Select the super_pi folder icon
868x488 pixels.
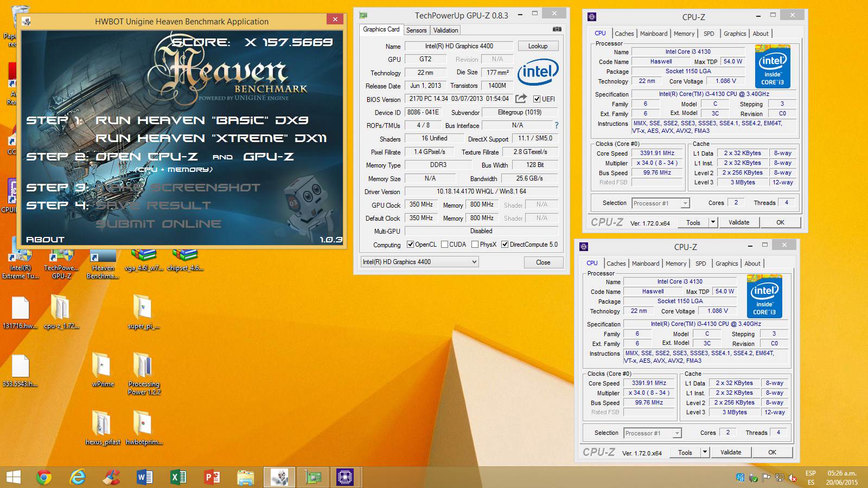[143, 312]
